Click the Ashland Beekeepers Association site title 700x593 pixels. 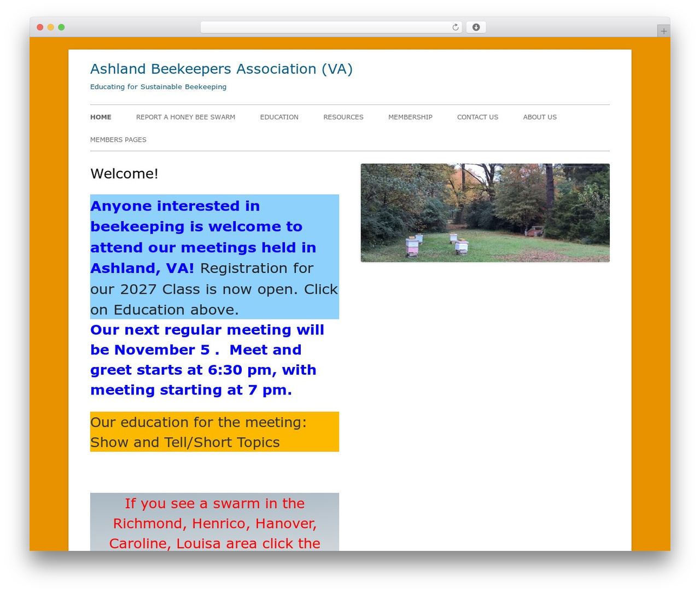(221, 69)
